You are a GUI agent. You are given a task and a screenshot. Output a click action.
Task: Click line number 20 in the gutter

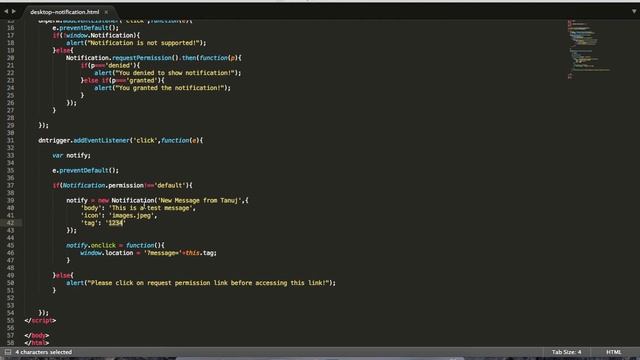pyautogui.click(x=10, y=58)
